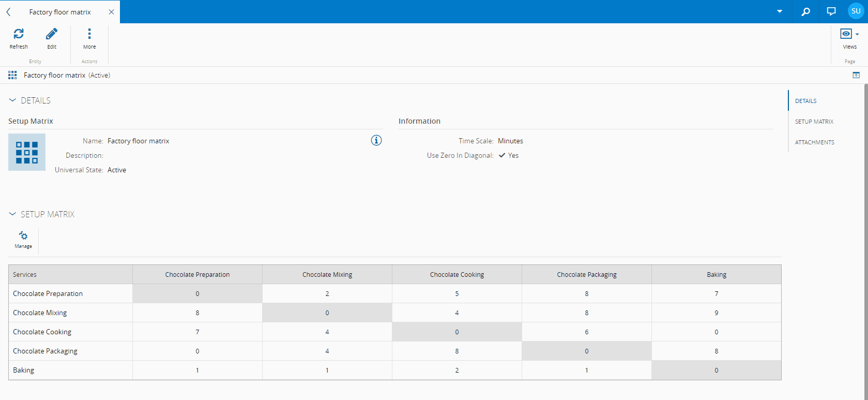Open the top bar dropdown caret
This screenshot has height=400, width=868.
[x=780, y=11]
